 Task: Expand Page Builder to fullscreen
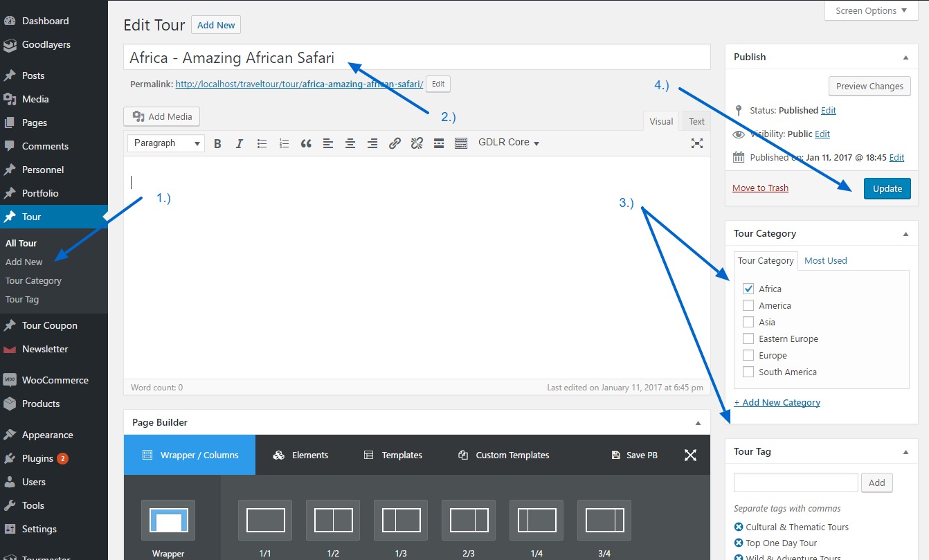tap(690, 455)
